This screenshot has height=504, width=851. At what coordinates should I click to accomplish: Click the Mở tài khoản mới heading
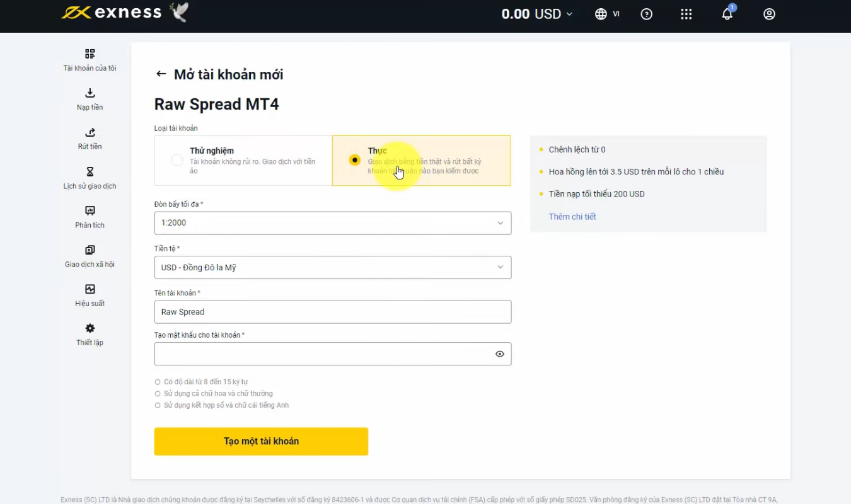pyautogui.click(x=229, y=74)
